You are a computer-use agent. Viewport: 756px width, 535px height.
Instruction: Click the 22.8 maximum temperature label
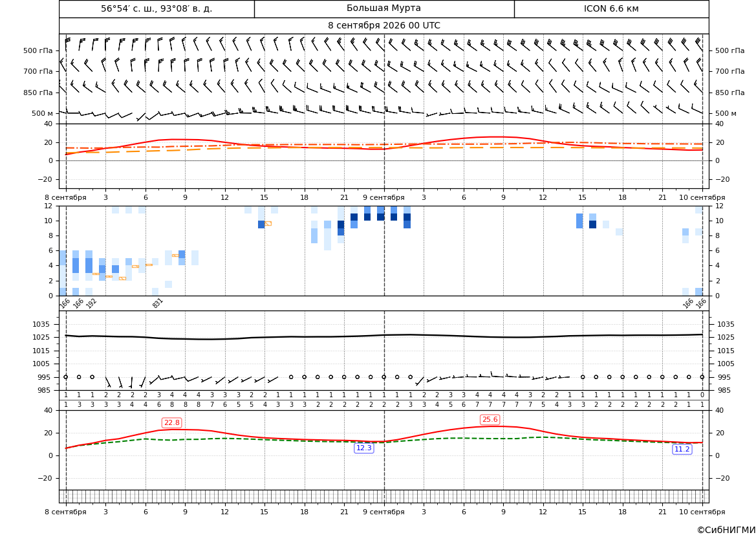(171, 422)
